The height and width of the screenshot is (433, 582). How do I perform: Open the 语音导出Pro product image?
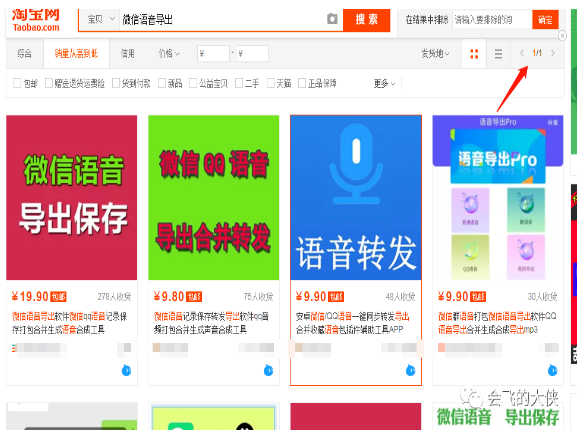point(498,197)
